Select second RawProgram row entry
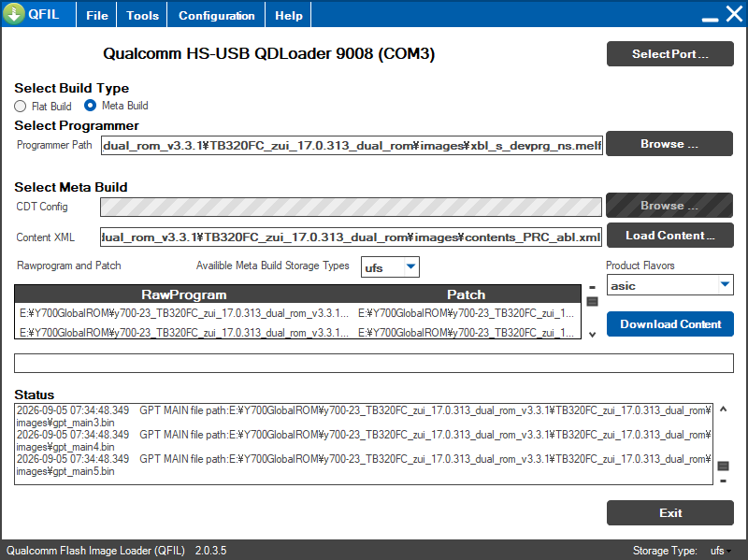The width and height of the screenshot is (748, 560). coord(184,332)
